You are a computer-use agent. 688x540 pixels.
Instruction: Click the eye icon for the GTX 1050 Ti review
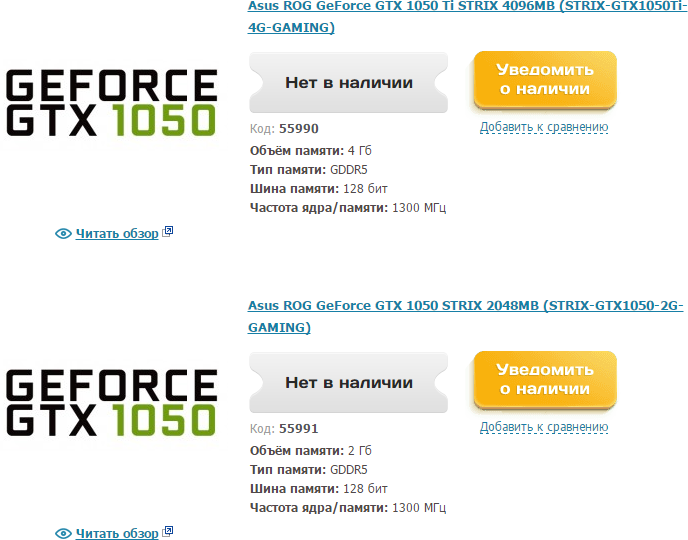[x=63, y=233]
